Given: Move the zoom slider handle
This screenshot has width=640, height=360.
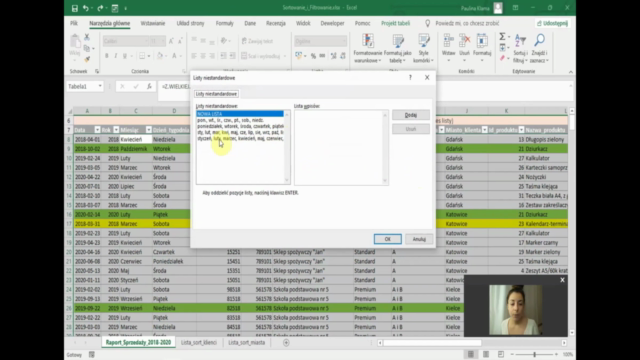Looking at the screenshot, I should click(x=534, y=354).
